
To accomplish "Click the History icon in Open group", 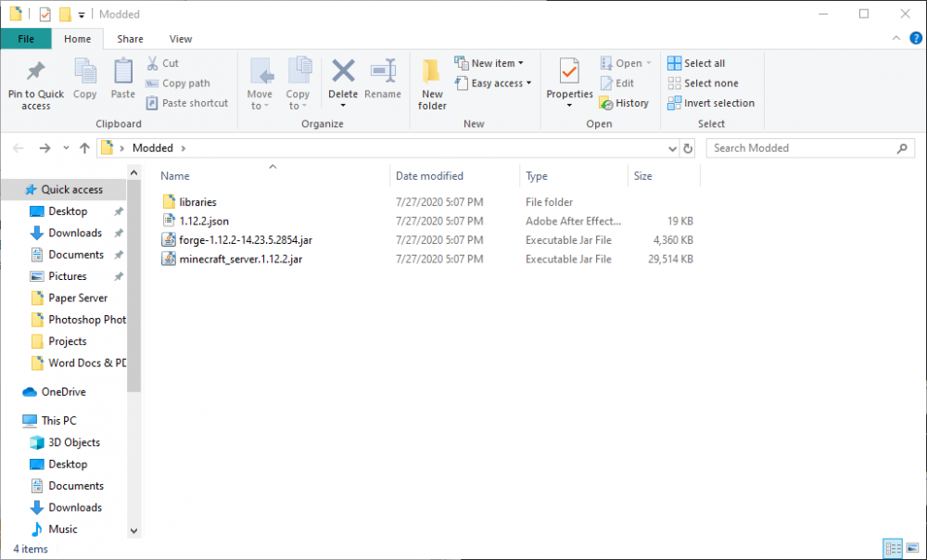I will (x=624, y=103).
